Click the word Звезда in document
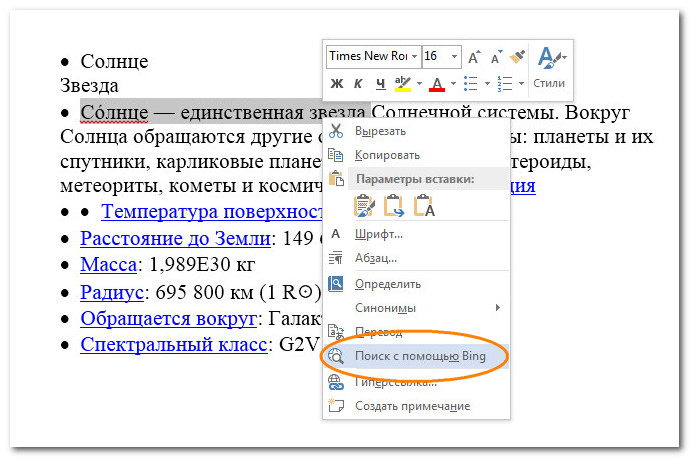Image resolution: width=690 pixels, height=458 pixels. 89,85
